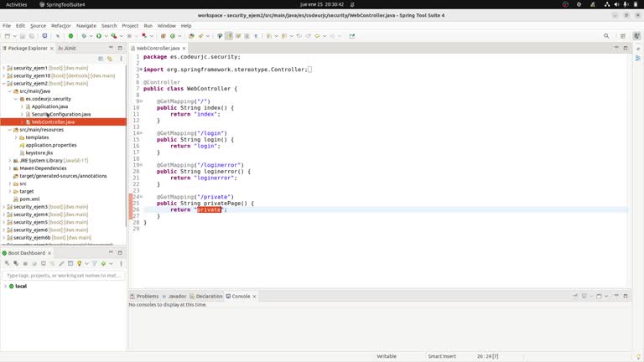Expand the security_ejem1 project
The height and width of the screenshot is (362, 644).
(x=4, y=68)
